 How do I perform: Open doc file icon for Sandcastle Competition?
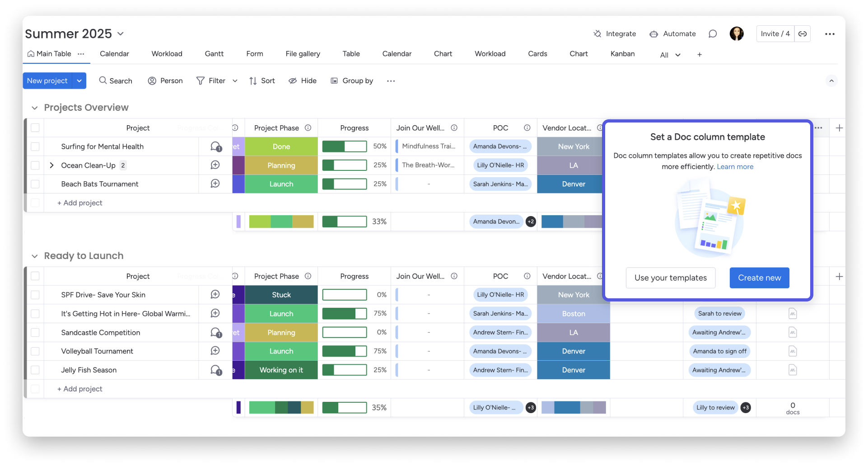[793, 332]
